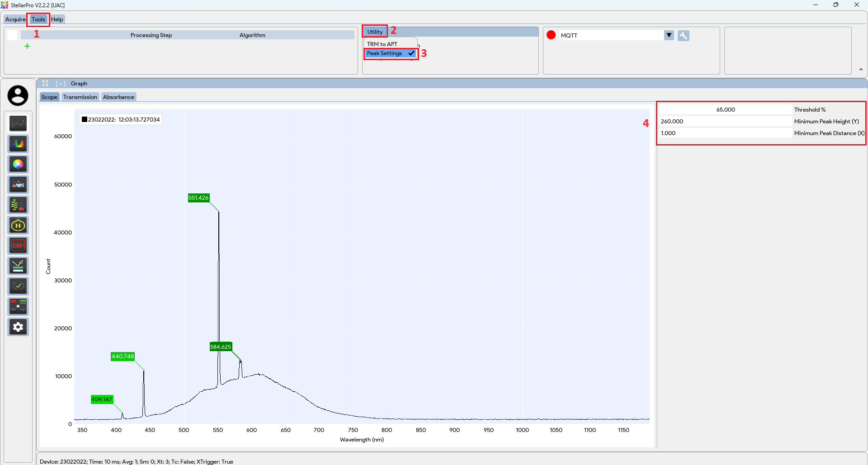Open the Acquire menu
Screen dimensions: 868x465
[x=15, y=19]
